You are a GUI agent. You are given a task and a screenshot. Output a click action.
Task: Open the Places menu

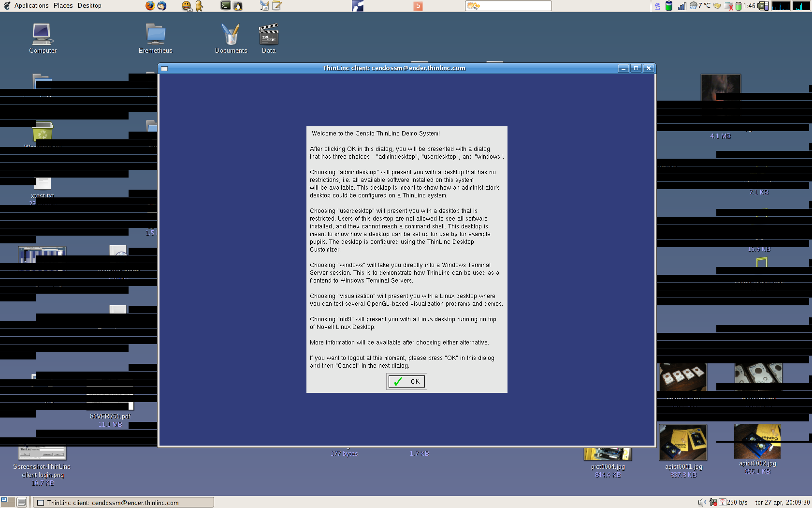pyautogui.click(x=63, y=6)
